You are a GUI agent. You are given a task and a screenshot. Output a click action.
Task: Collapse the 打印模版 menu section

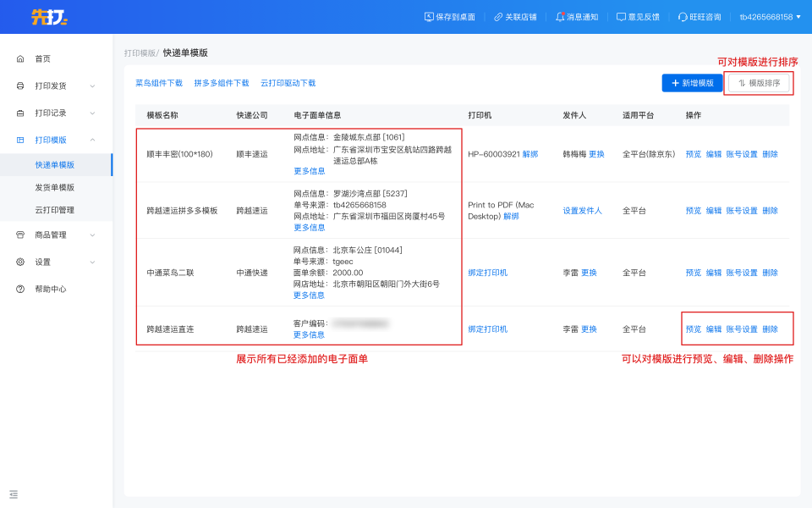pyautogui.click(x=92, y=141)
